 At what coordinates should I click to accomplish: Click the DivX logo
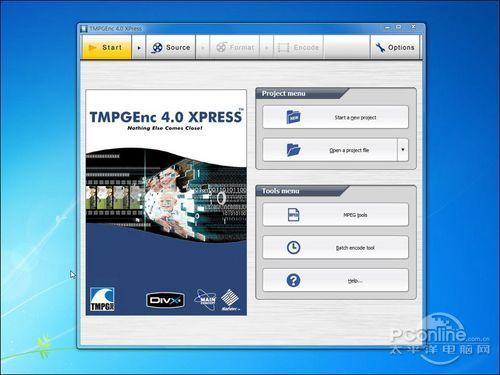pos(165,301)
